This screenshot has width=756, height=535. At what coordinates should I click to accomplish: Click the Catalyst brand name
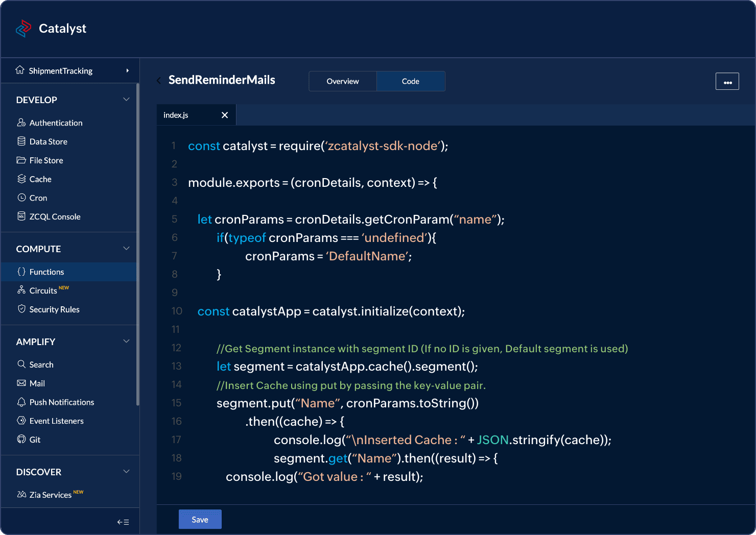point(62,29)
